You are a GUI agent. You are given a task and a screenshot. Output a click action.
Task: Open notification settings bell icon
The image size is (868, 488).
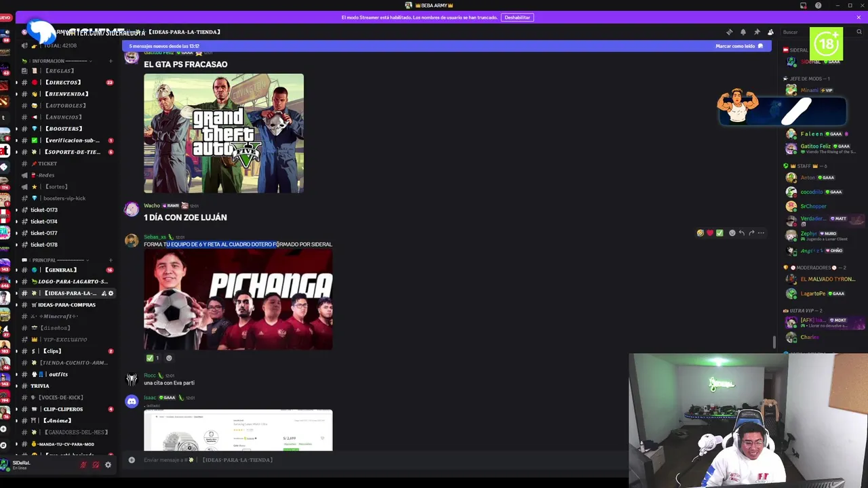(743, 32)
